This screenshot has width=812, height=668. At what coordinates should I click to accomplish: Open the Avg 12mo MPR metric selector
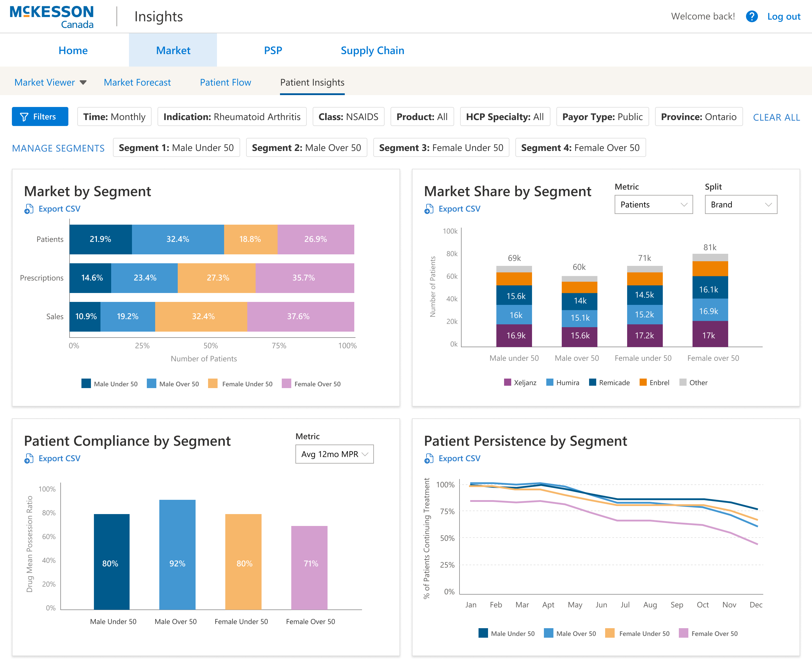coord(334,454)
